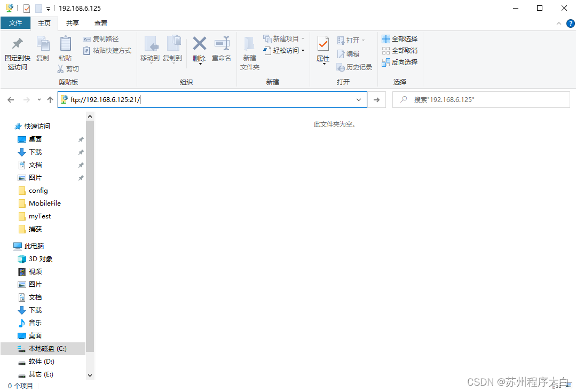Select Local Disk (本地磁盘 C:)
Screen dimensions: 576x392
42,349
